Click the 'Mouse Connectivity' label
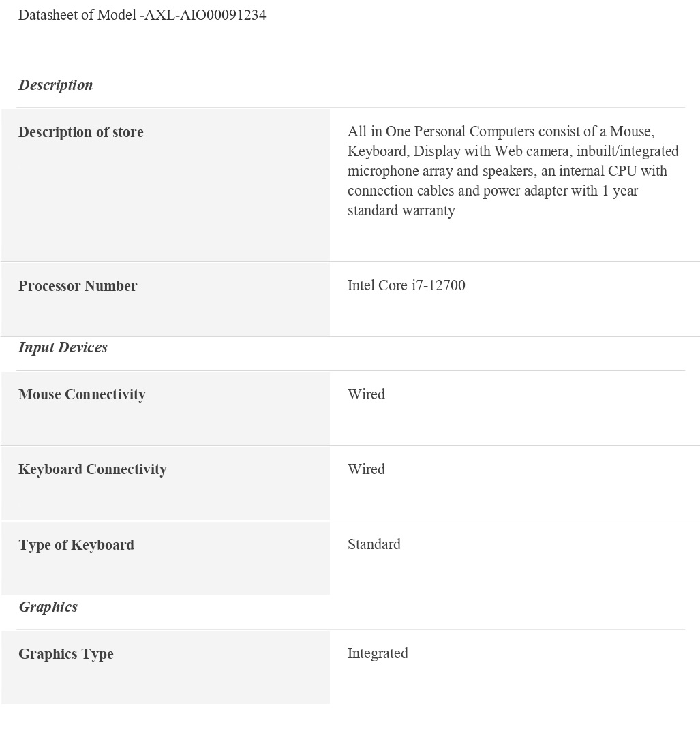 (x=82, y=394)
